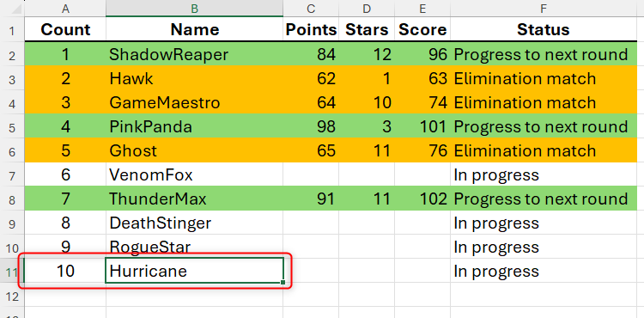Click the fill handle on cell B11
Viewport: 644px width, 318px height.
(283, 282)
